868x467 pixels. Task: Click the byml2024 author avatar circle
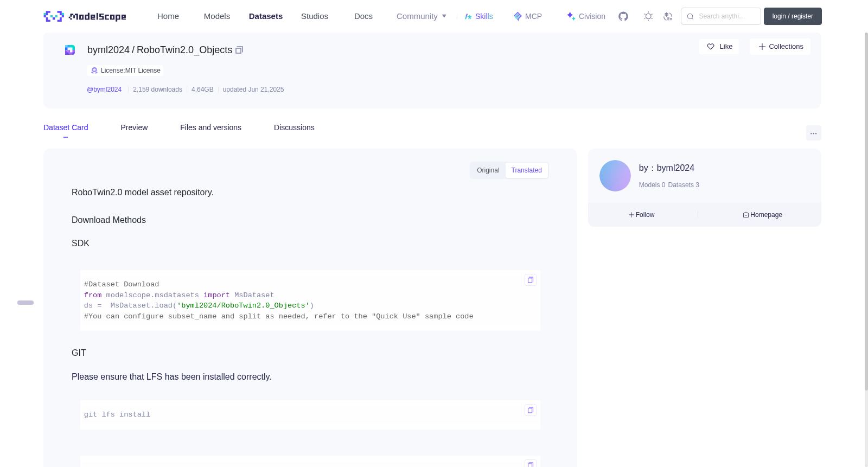tap(615, 176)
